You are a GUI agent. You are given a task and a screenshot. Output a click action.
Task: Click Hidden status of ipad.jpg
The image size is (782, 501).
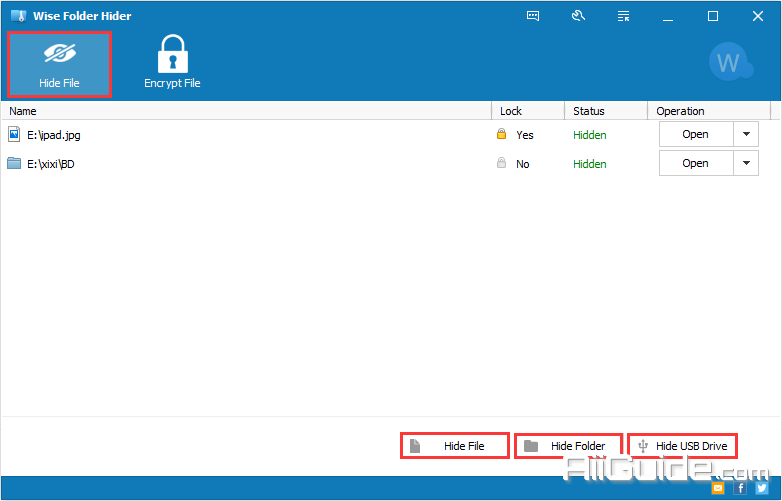pyautogui.click(x=589, y=135)
